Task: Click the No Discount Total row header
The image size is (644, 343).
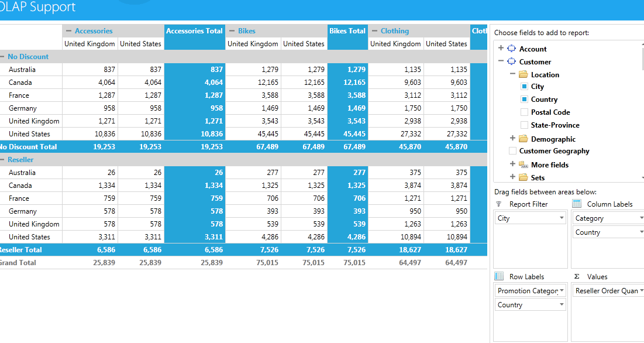Action: (x=31, y=147)
